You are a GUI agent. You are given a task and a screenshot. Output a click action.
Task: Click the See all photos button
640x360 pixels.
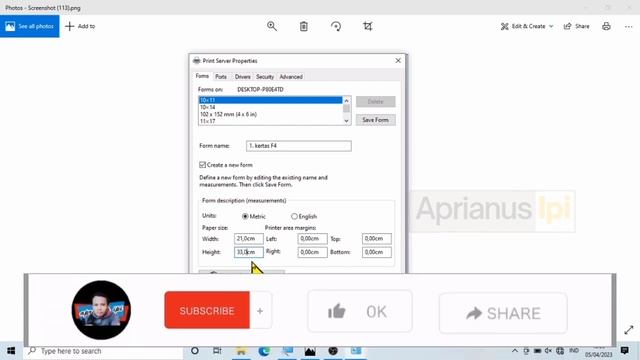coord(29,26)
